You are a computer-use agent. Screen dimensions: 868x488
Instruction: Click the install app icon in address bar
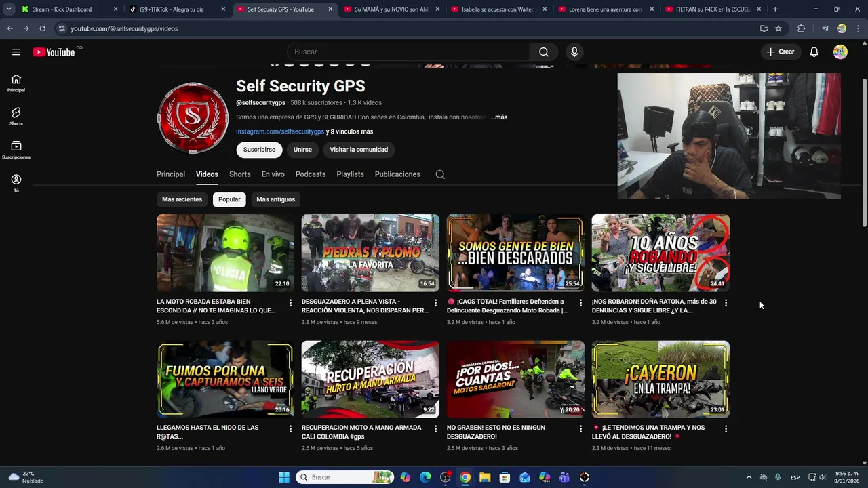[764, 28]
